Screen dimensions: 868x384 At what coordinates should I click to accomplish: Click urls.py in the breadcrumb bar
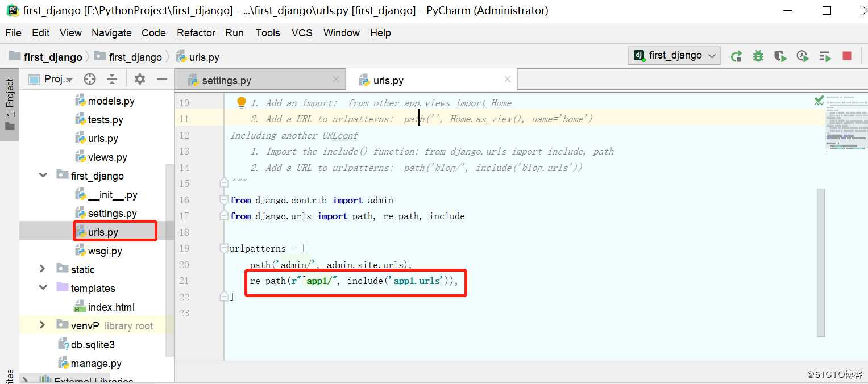coord(197,57)
